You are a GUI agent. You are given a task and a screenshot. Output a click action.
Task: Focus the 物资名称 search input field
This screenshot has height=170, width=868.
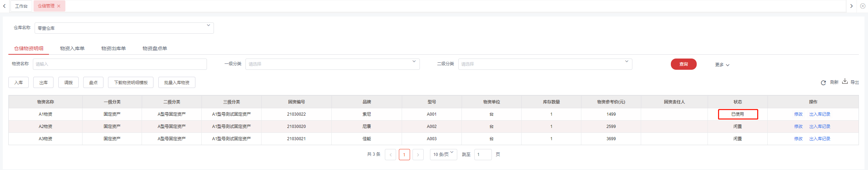120,64
